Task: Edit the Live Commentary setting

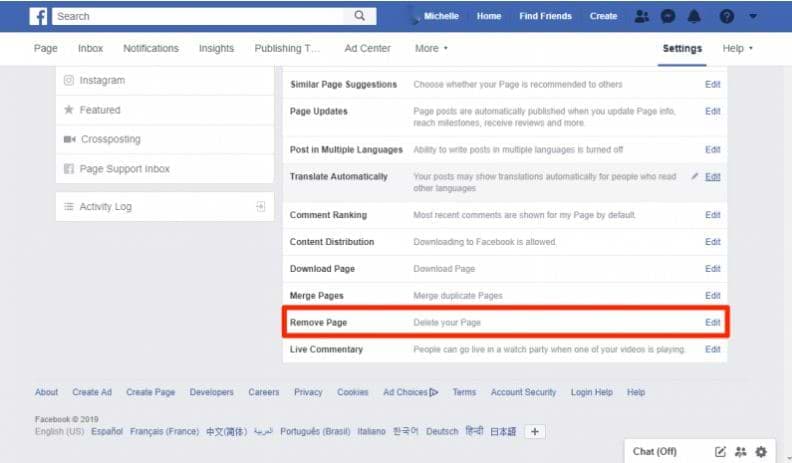Action: tap(712, 349)
